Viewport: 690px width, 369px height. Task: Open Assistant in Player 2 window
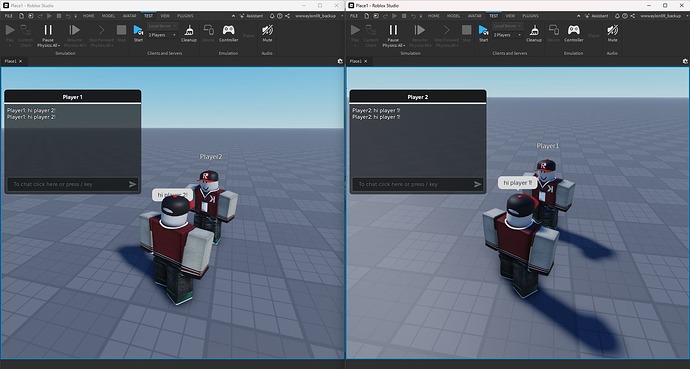(x=596, y=16)
